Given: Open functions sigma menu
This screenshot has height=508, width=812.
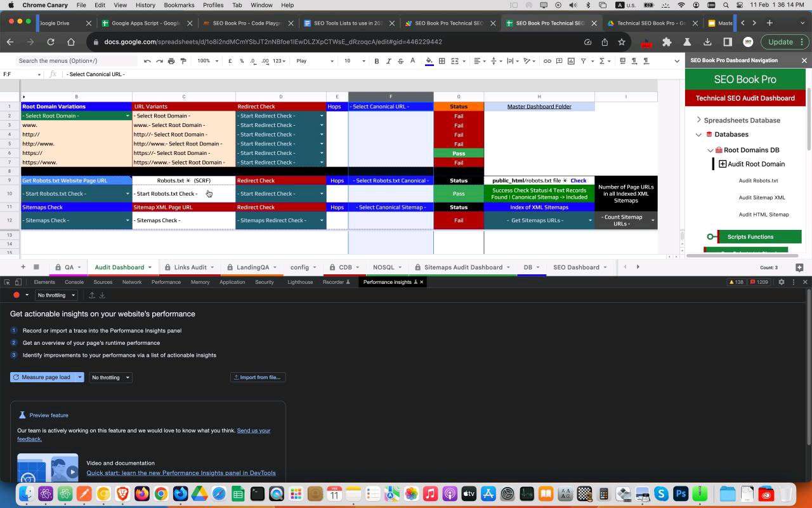Looking at the screenshot, I should 602,61.
